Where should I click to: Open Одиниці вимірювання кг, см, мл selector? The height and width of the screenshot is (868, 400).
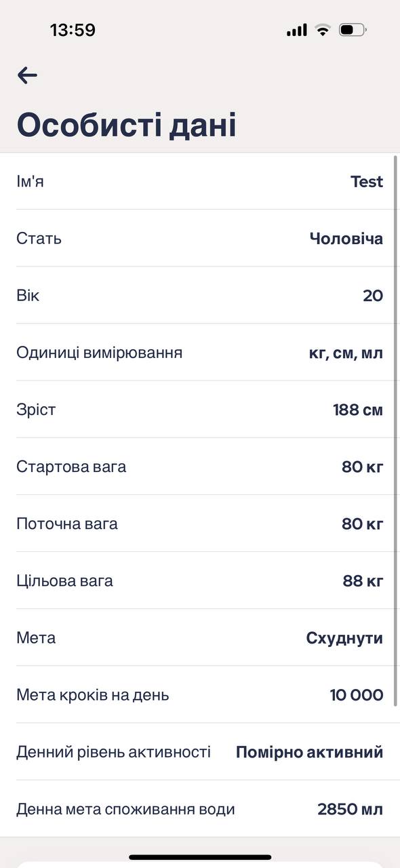point(200,352)
